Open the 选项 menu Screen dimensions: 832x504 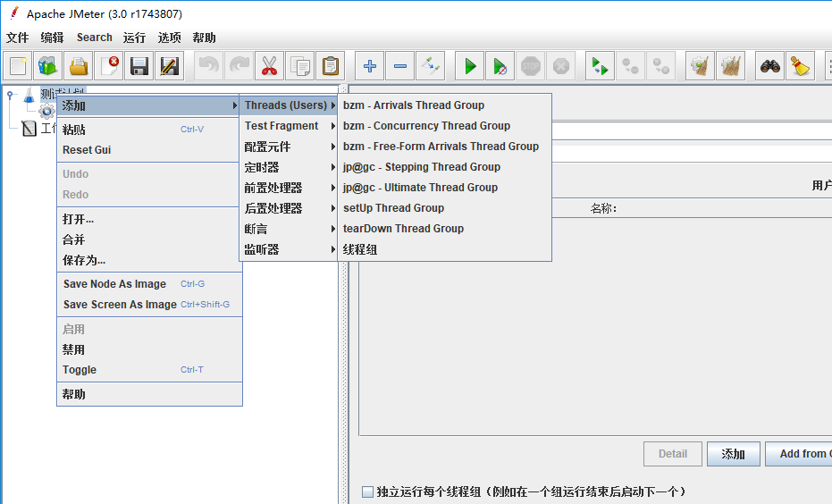[x=169, y=38]
